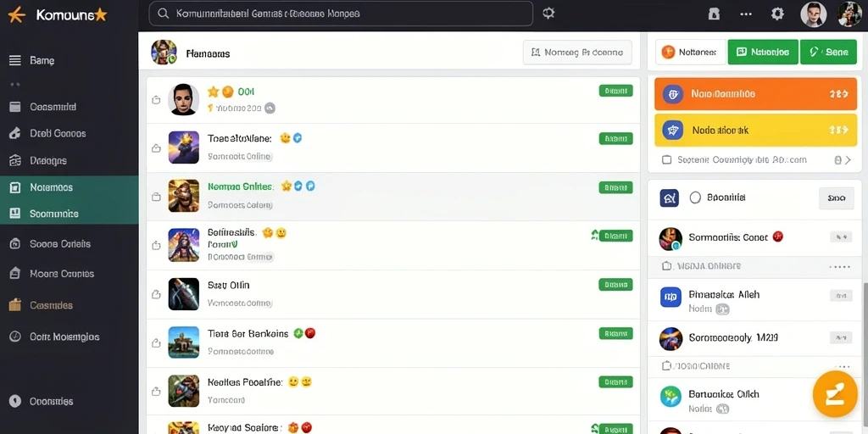Click the blue verified badge on Toae altoWane
This screenshot has height=434, width=868.
pos(298,138)
